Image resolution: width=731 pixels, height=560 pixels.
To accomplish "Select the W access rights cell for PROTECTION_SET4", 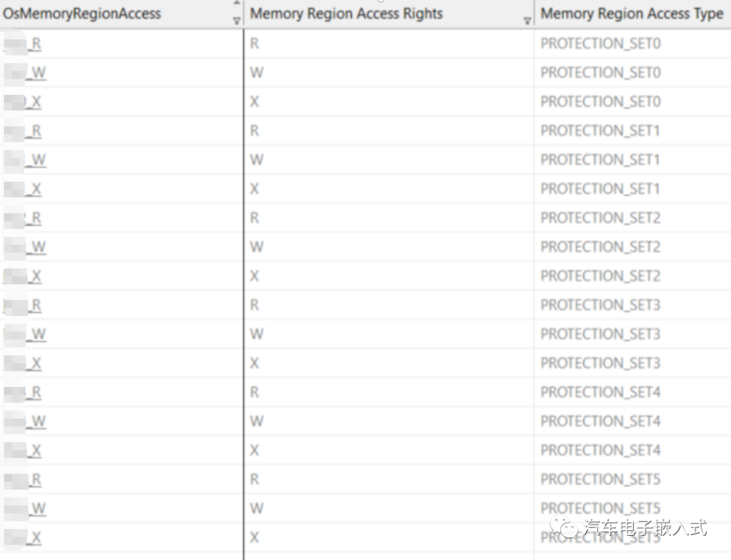I will point(256,421).
